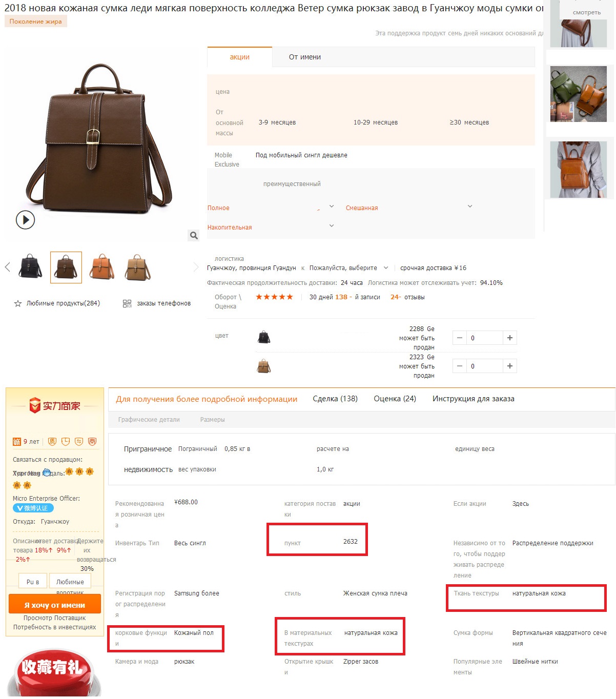Show next product thumbnails with right arrow
Screen dimensions: 616x699
(x=196, y=267)
